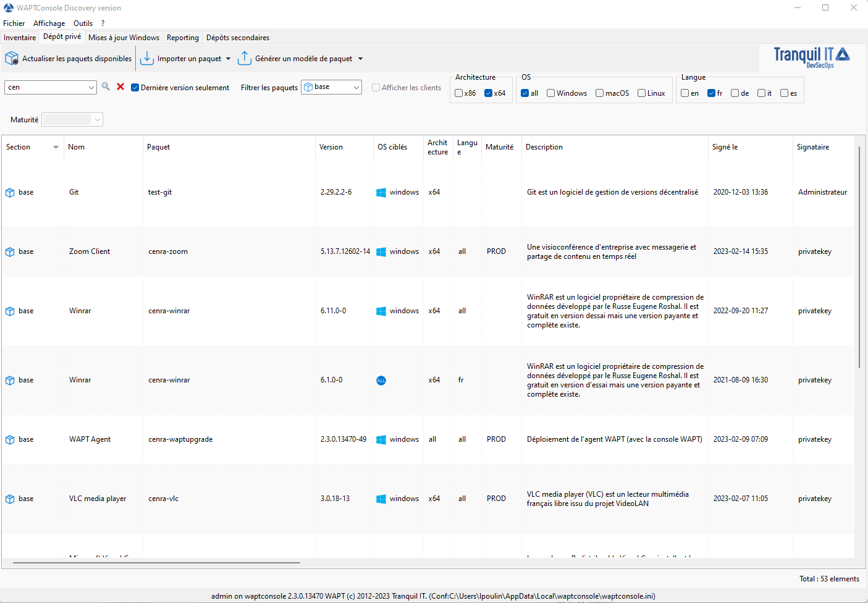Check the Windows OS checkbox
Screen dimensions: 868x603
point(550,93)
